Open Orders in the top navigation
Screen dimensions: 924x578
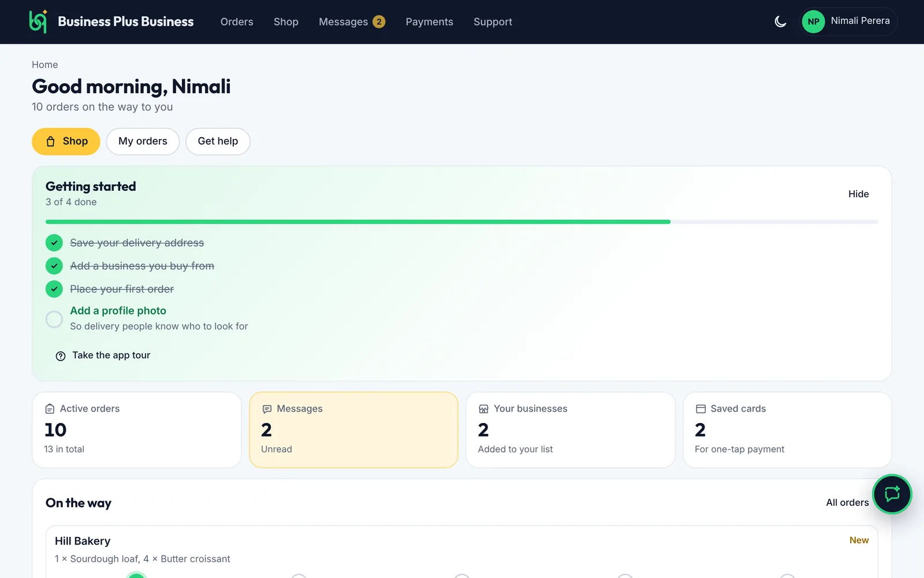click(237, 22)
